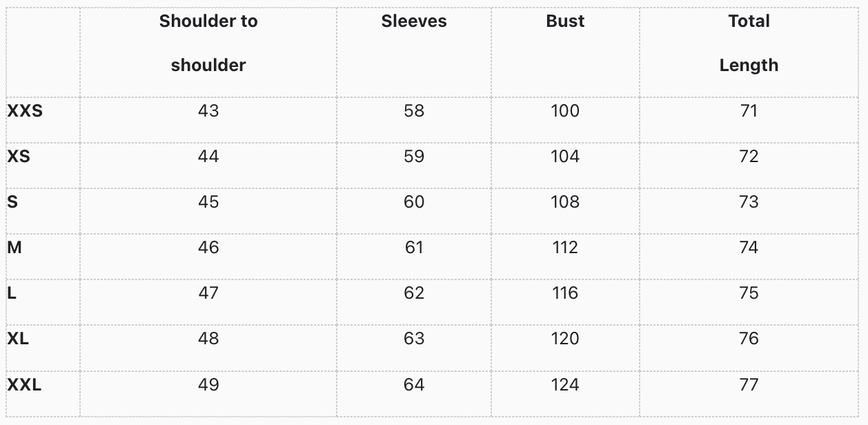Click the Shoulder to shoulder column header
Screen dimensions: 868x425
(x=208, y=43)
